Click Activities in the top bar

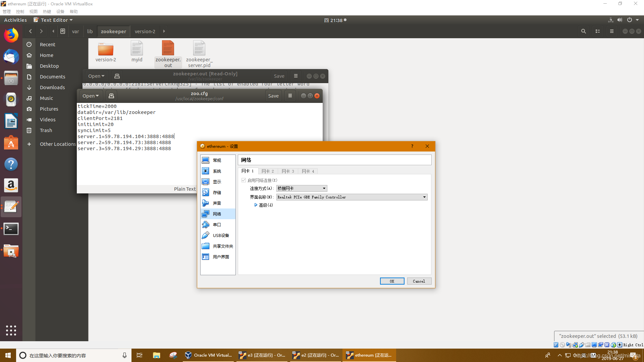point(15,20)
